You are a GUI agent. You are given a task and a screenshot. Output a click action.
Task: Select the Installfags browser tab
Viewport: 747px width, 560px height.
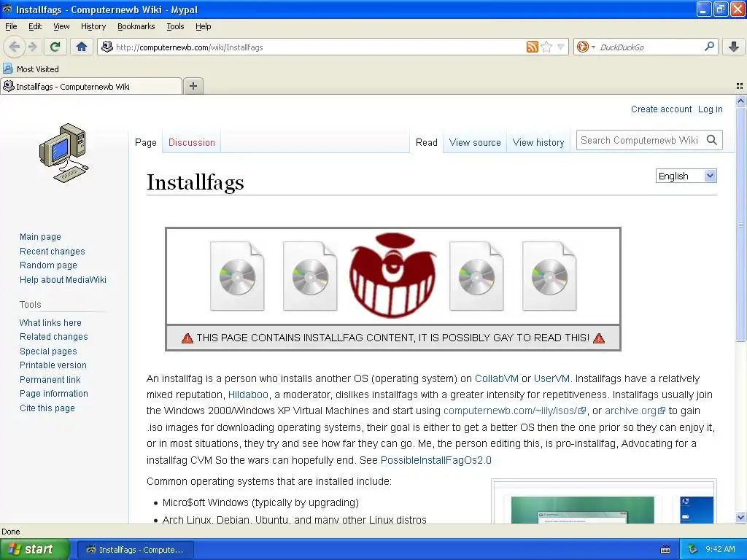coord(91,86)
